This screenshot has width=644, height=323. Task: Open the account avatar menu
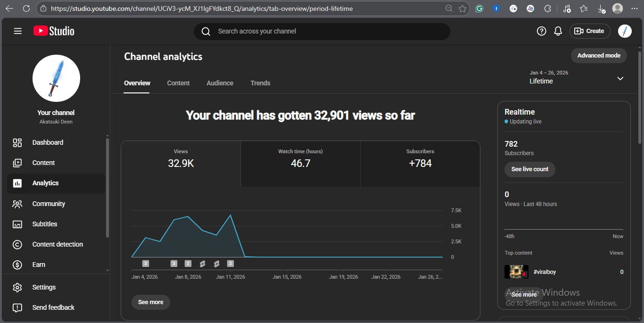pyautogui.click(x=624, y=31)
